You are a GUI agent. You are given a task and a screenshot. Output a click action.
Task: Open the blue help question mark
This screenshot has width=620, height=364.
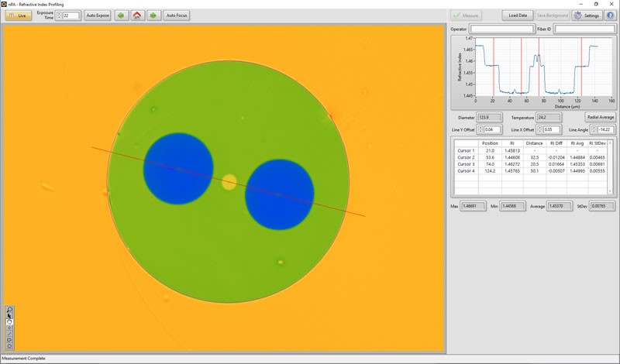click(x=610, y=15)
